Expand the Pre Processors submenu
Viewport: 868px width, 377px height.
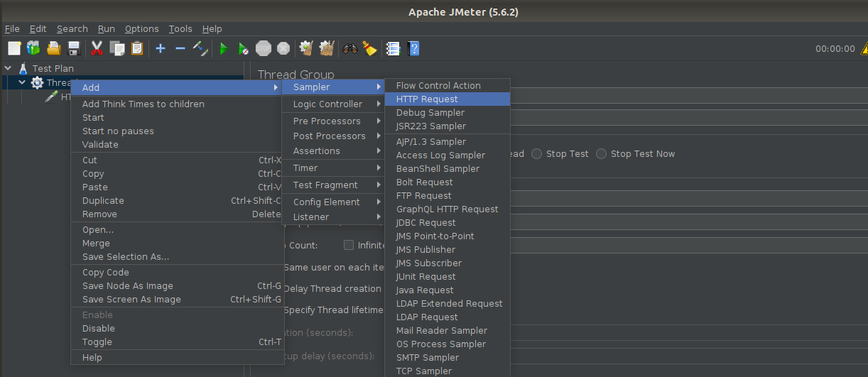pos(332,121)
